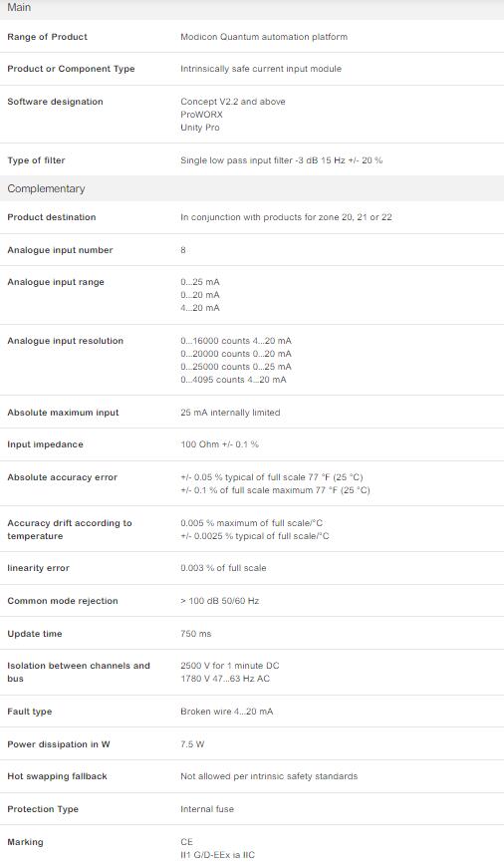Select the Fault type Broken wire value
The height and width of the screenshot is (864, 504).
click(x=226, y=712)
